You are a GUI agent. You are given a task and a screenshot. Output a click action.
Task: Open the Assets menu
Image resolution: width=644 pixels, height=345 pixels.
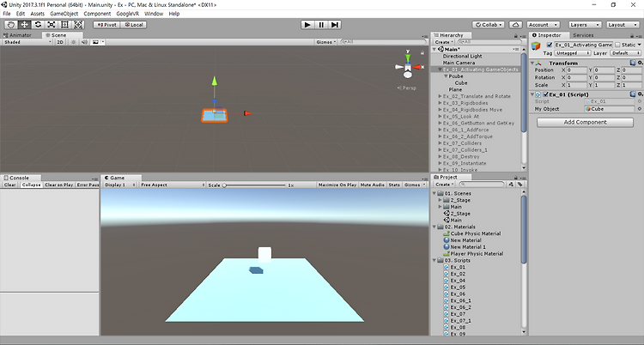pos(38,14)
